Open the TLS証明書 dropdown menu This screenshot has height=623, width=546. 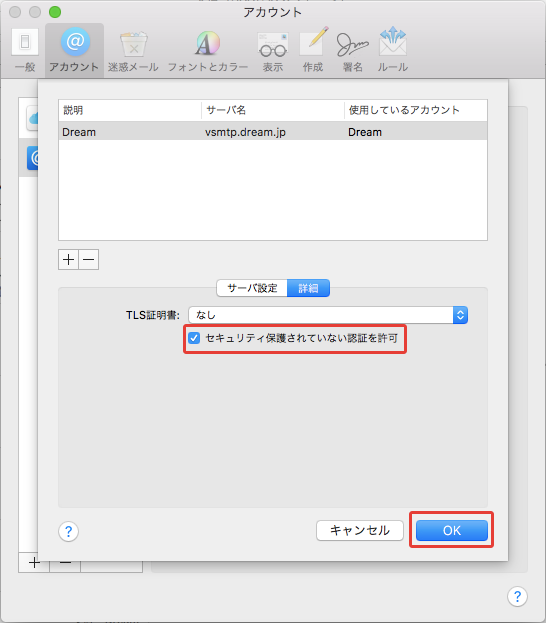(328, 315)
